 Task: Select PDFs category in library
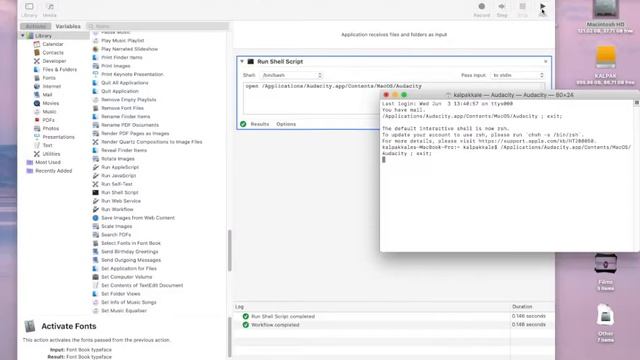[x=48, y=120]
